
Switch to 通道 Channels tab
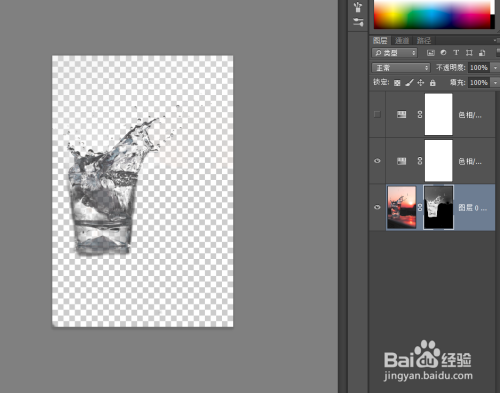point(402,41)
